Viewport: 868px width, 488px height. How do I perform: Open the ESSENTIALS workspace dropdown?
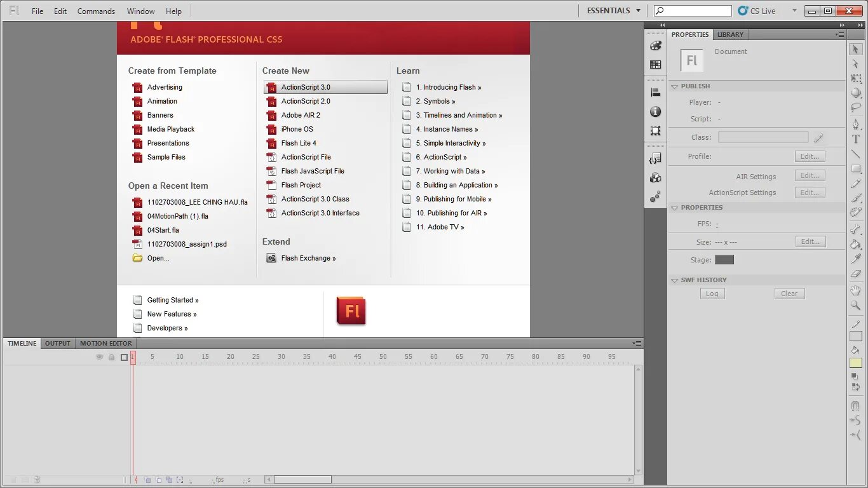(x=613, y=11)
